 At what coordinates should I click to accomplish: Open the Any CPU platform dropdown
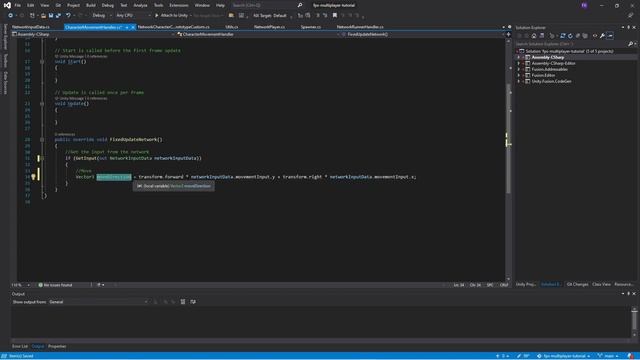133,16
